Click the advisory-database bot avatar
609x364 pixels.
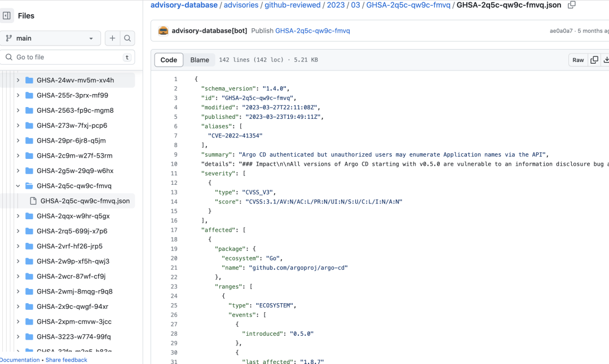pyautogui.click(x=164, y=30)
